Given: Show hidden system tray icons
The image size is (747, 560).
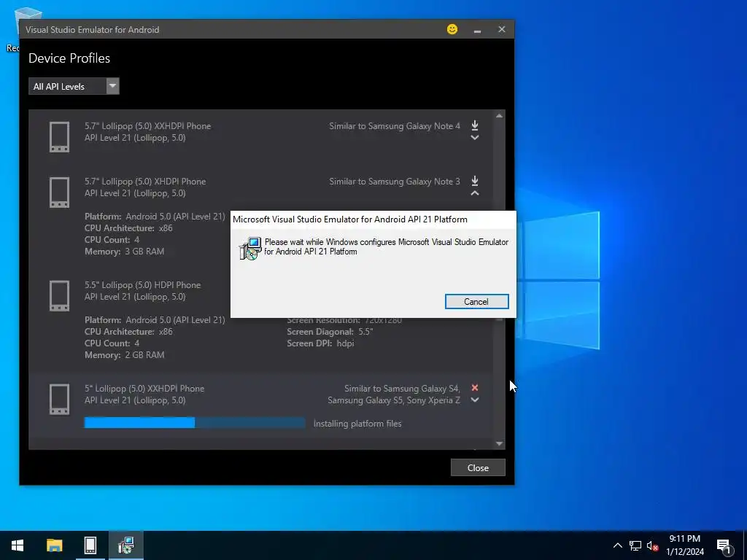Looking at the screenshot, I should click(617, 545).
